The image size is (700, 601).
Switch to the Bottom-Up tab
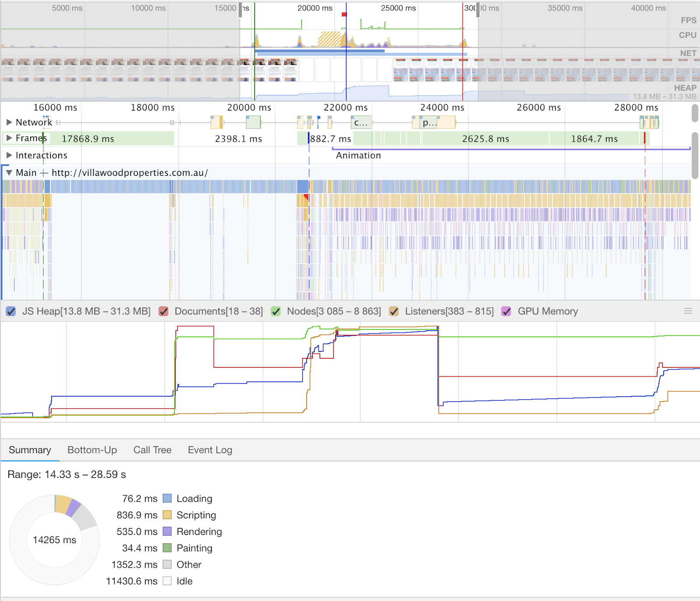click(92, 450)
